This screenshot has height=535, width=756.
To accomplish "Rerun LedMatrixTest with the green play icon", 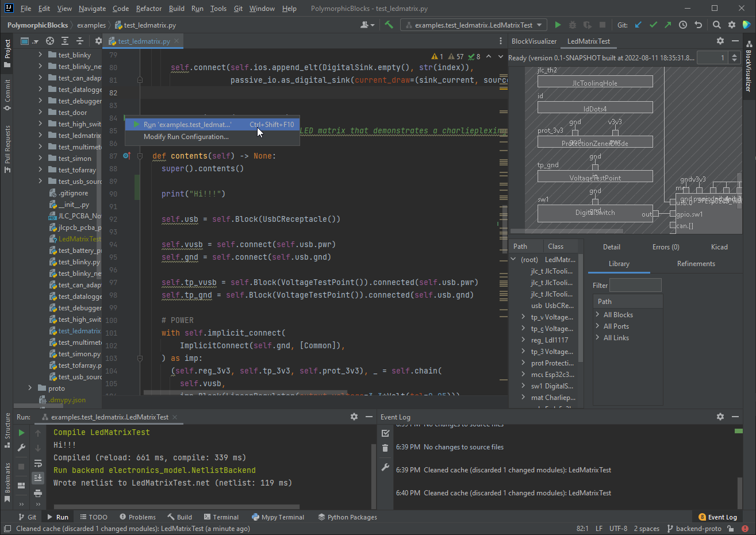I will [x=21, y=433].
